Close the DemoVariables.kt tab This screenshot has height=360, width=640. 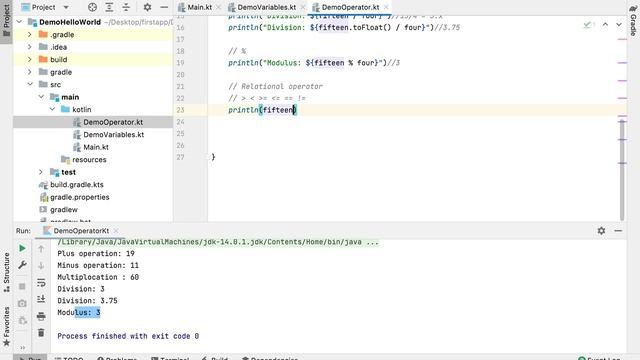302,7
